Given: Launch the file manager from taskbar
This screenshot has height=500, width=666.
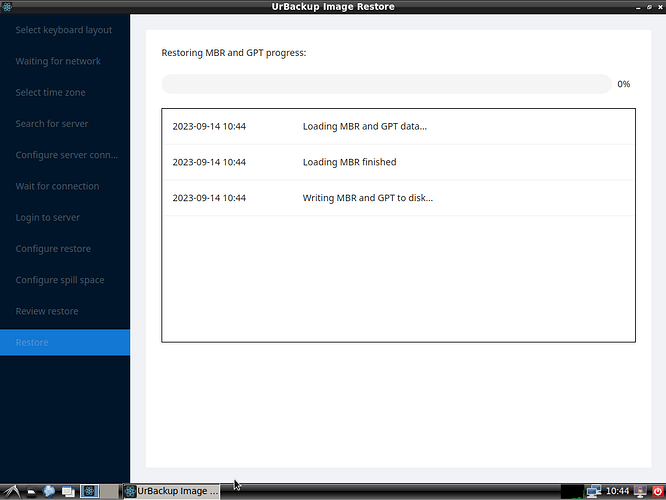Looking at the screenshot, I should tap(31, 492).
